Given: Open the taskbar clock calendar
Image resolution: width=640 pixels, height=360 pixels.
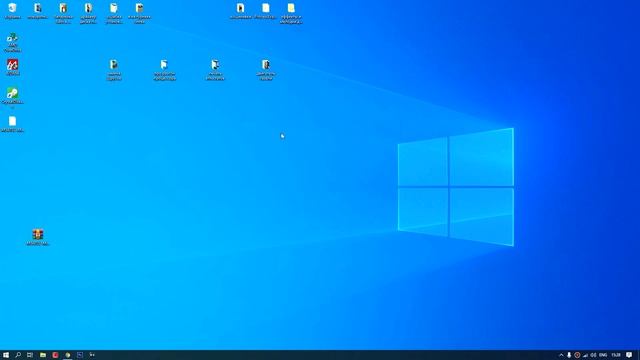Looking at the screenshot, I should tap(616, 355).
